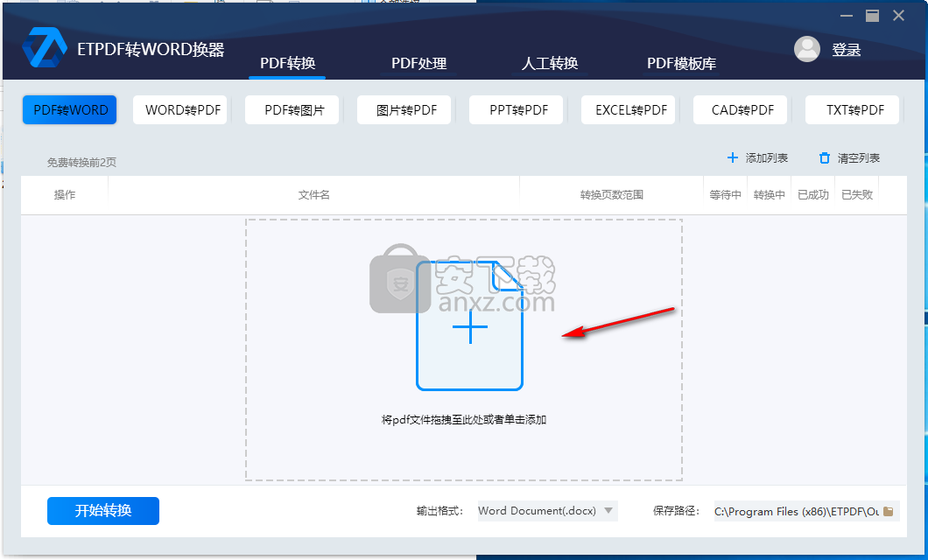Select the TXT转PDF mode
The height and width of the screenshot is (560, 928).
853,110
